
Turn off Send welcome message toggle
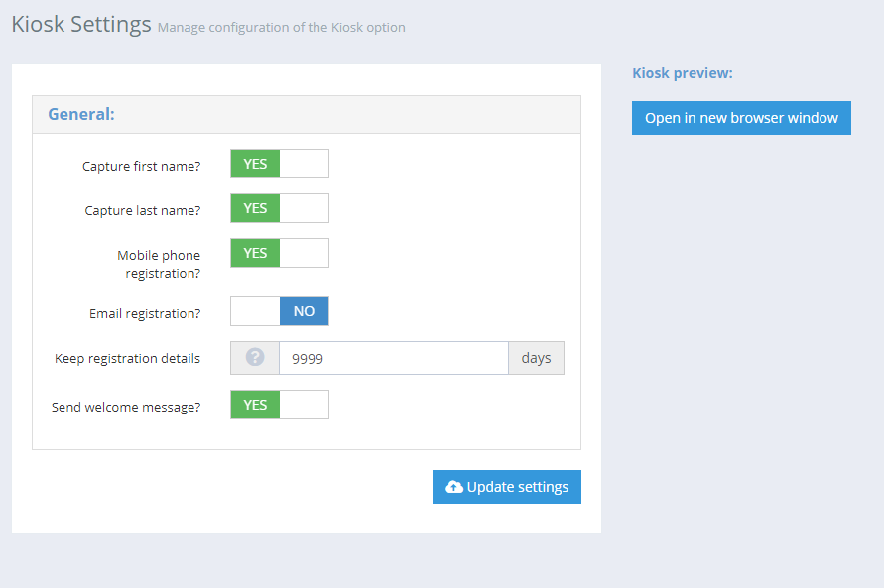[280, 405]
